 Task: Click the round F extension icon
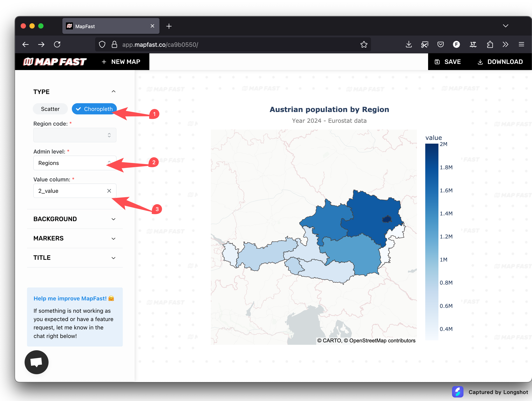click(x=456, y=45)
